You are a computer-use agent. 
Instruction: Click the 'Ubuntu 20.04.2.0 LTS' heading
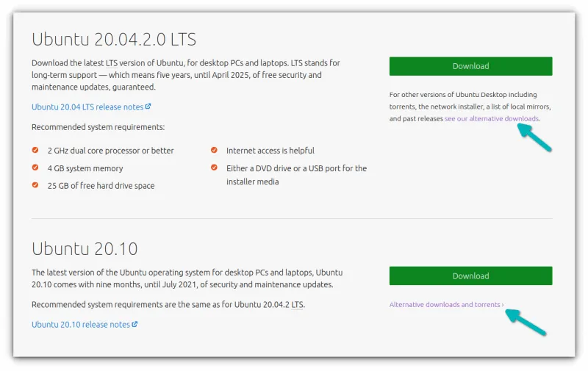(114, 39)
